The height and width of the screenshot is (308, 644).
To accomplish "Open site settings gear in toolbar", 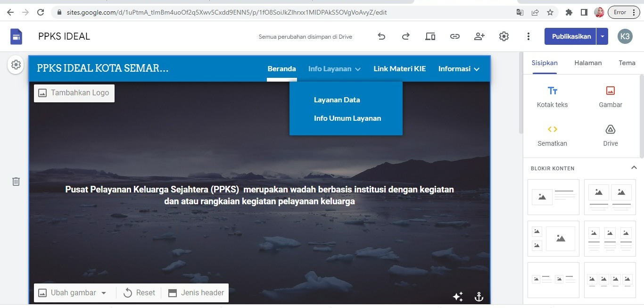I will (504, 36).
